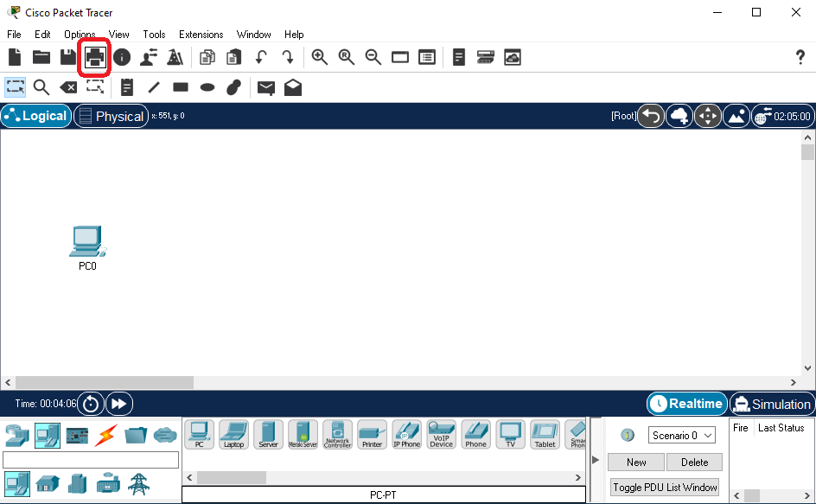Screen dimensions: 816x504
Task: Open the User Profile icon
Action: coord(149,57)
